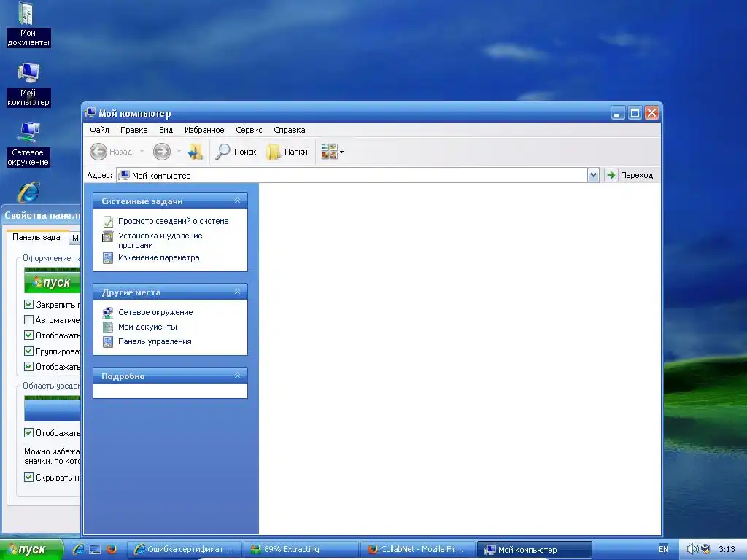Open the Вид menu
This screenshot has height=560, width=747.
[166, 130]
